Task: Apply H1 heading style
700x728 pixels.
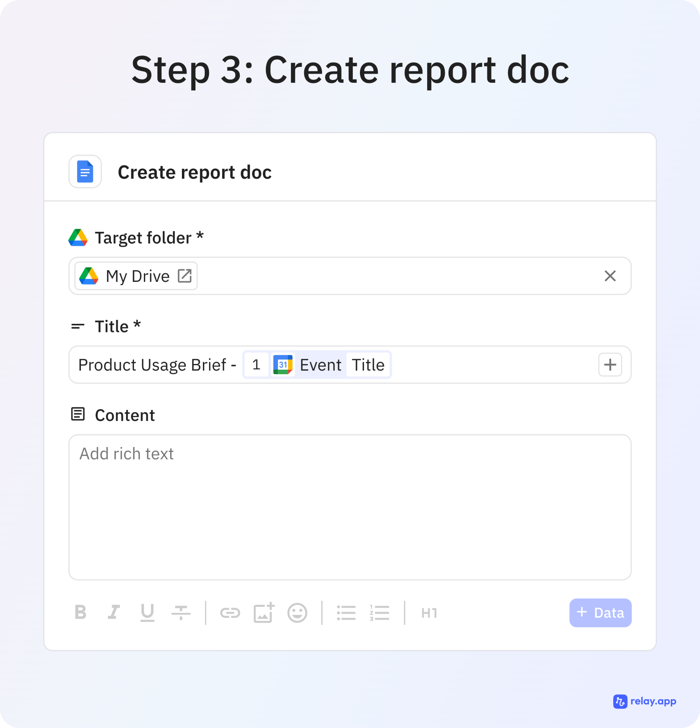Action: 429,612
